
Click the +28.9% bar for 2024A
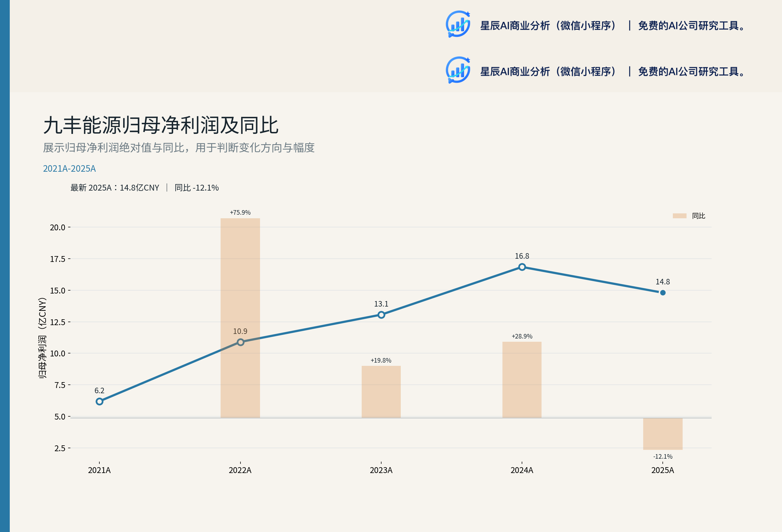(x=522, y=380)
